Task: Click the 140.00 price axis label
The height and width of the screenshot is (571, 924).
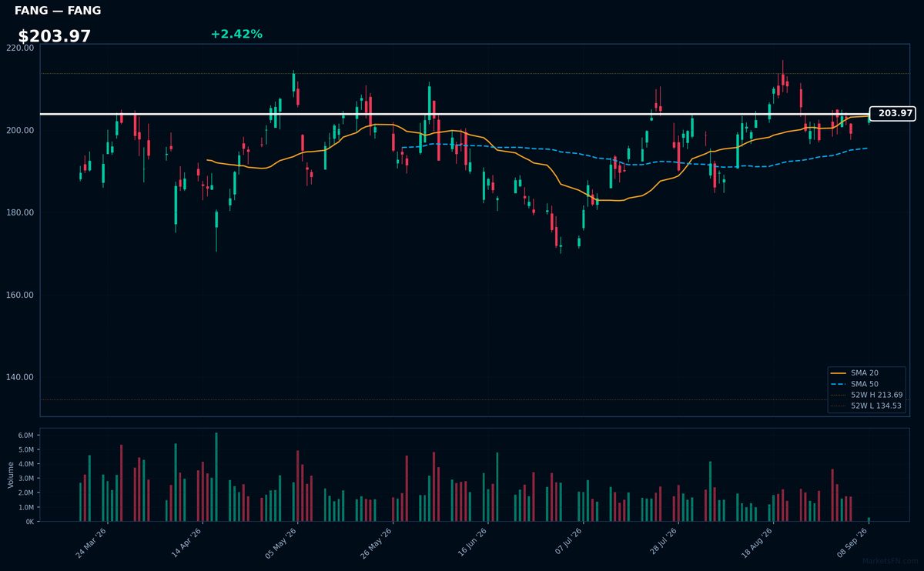Action: (x=19, y=377)
